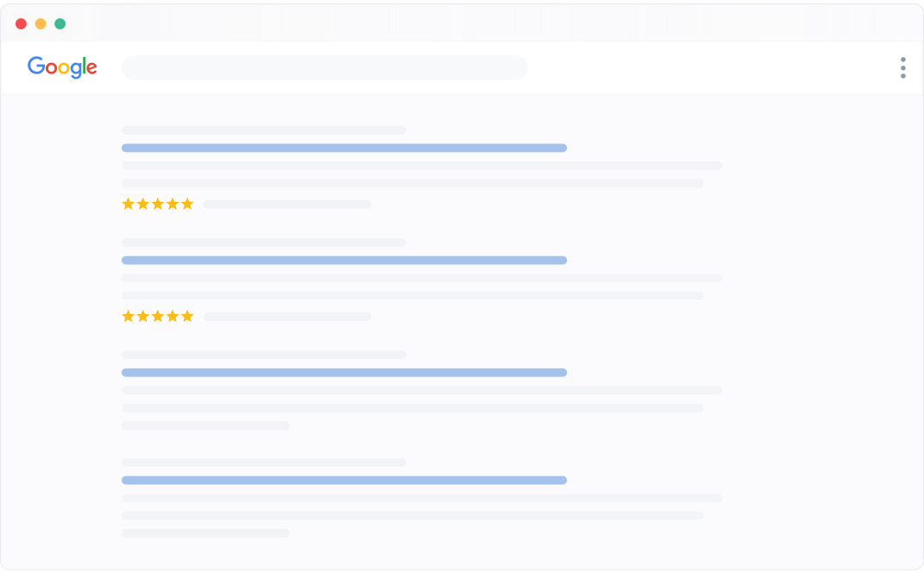Viewport: 924px width, 573px height.
Task: Click the first result's five-star rating
Action: point(158,205)
